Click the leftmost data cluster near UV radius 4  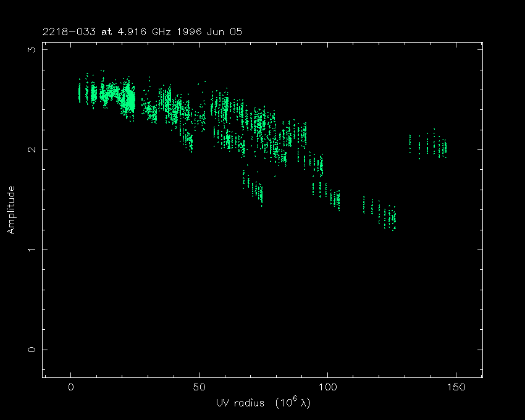(x=80, y=93)
